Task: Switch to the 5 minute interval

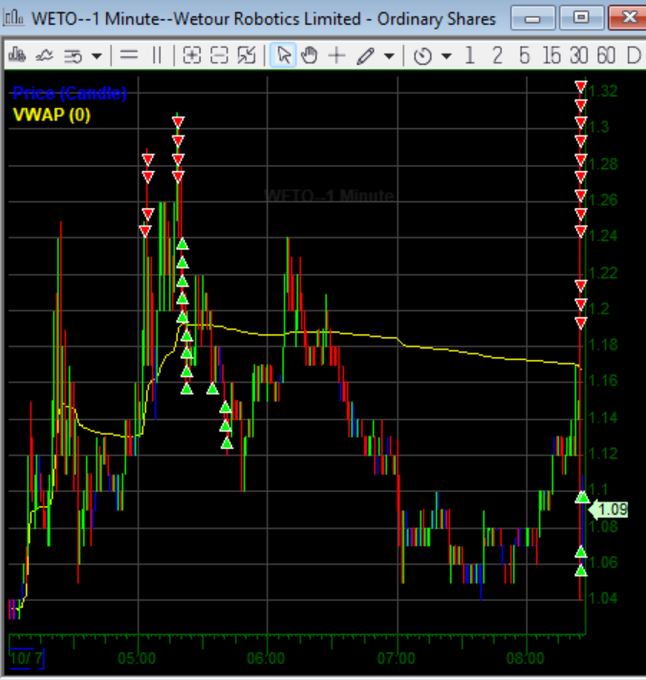Action: (525, 56)
